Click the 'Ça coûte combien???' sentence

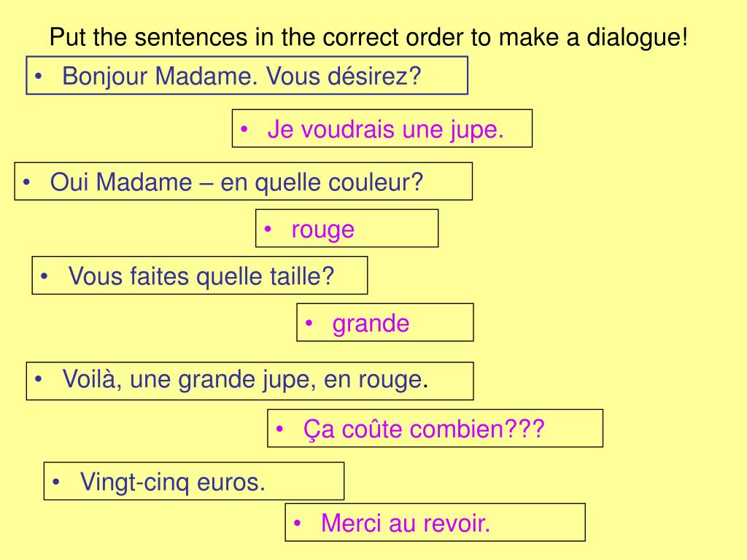(x=435, y=429)
